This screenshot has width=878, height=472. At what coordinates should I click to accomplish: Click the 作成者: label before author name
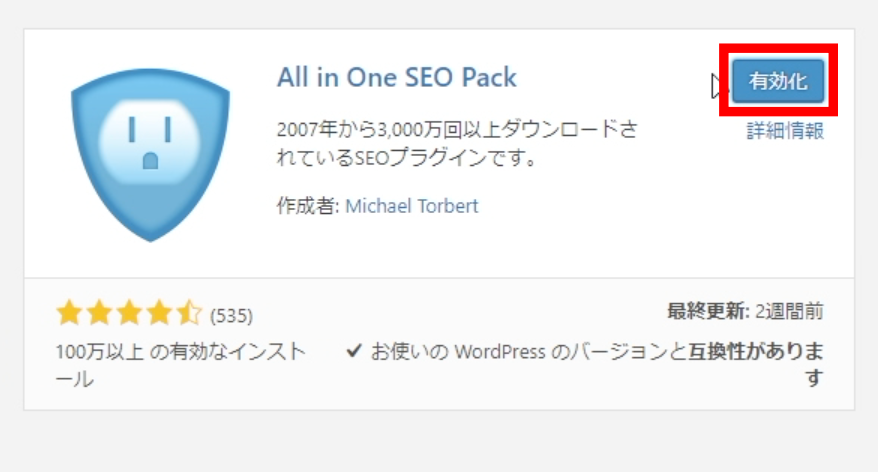coord(309,206)
